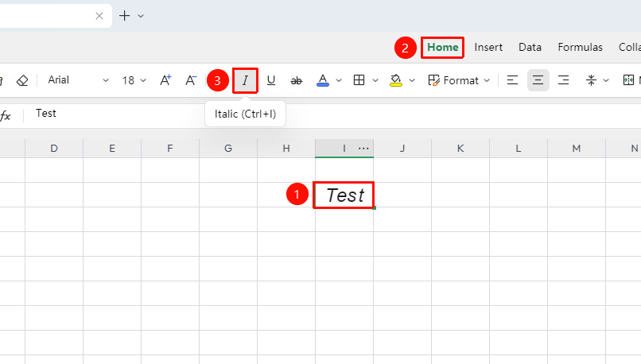Viewport: 641px width, 364px height.
Task: Select column E header
Action: click(112, 149)
